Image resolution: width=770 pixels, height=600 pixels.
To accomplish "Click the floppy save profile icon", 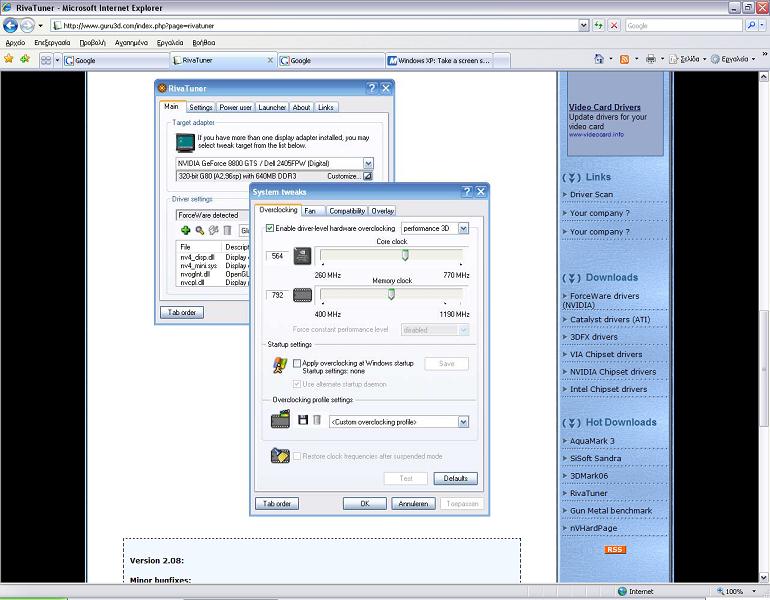I will (303, 420).
